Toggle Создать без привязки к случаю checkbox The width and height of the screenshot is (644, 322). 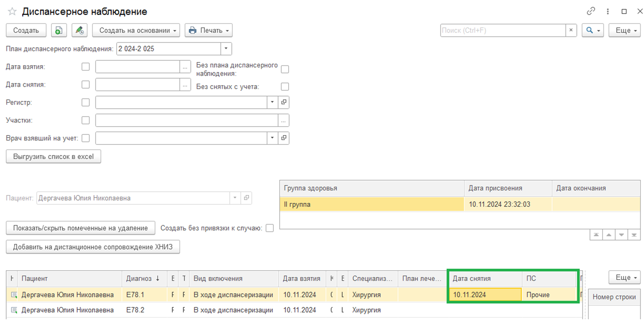click(x=270, y=228)
